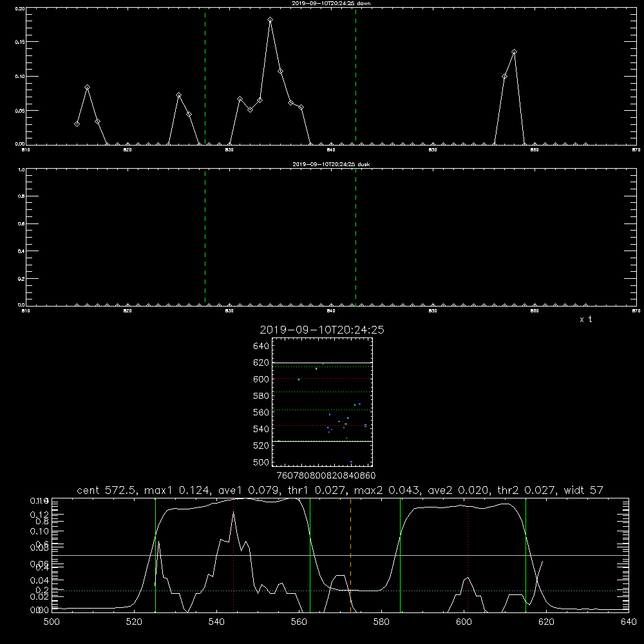Click the '620' y-axis label in the center plot
This screenshot has height=644, width=644.
point(261,363)
